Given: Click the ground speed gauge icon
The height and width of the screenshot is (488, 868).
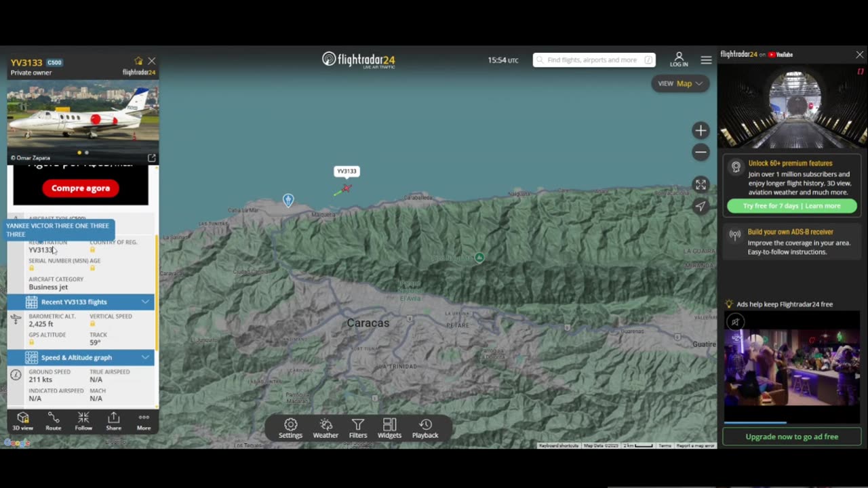Looking at the screenshot, I should click(16, 375).
